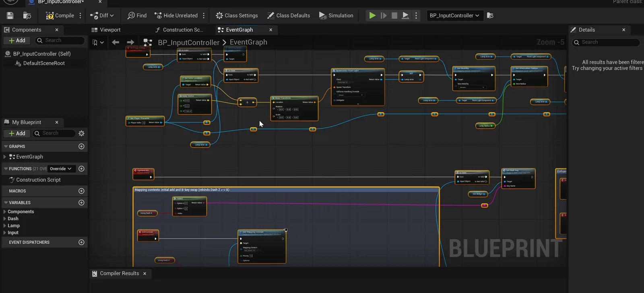The image size is (644, 293).
Task: Select Construction Script in the functions list
Action: pos(38,180)
